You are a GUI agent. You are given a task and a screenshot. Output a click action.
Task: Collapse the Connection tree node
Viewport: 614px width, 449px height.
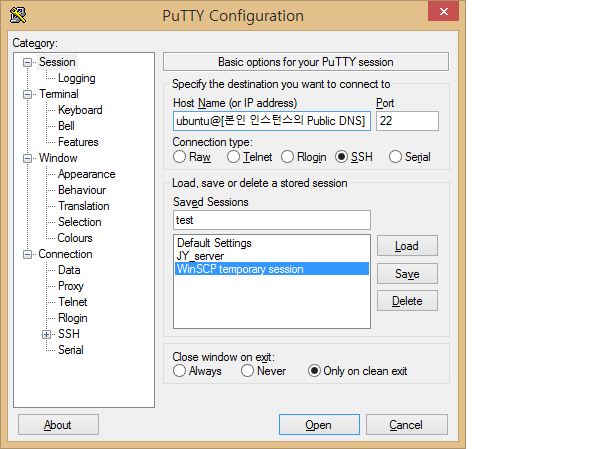pyautogui.click(x=27, y=254)
